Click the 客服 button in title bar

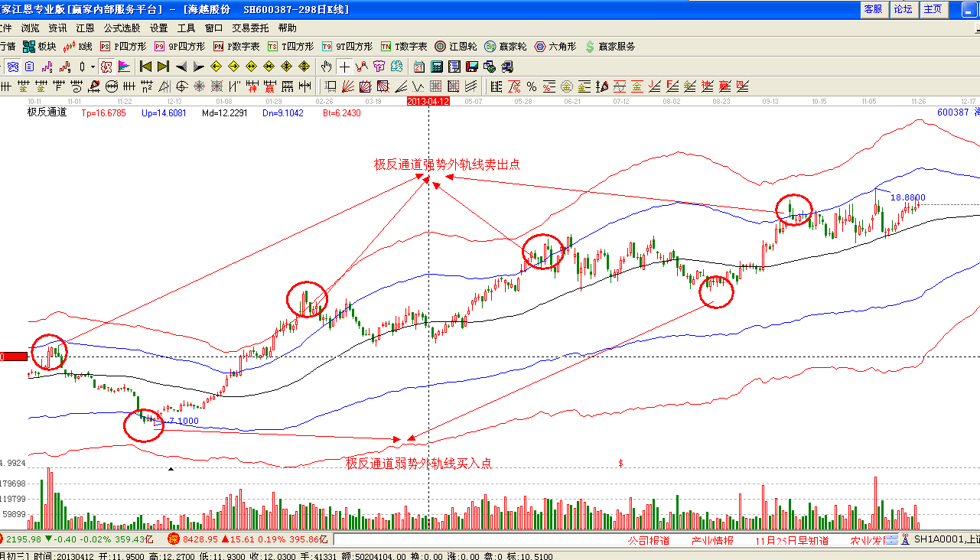[873, 9]
